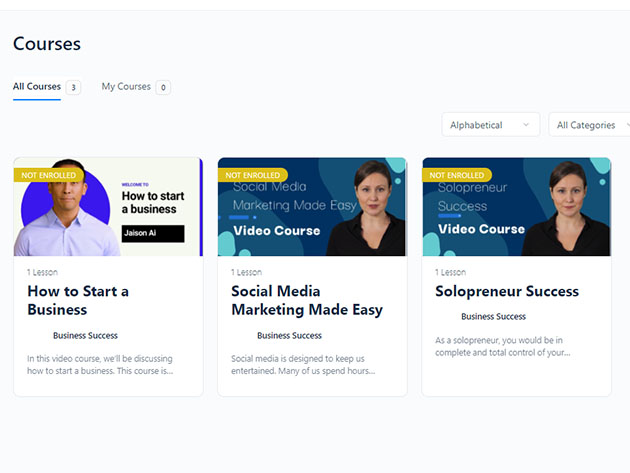Click the Courses page heading
Screen dimensions: 630x473
[x=47, y=43]
